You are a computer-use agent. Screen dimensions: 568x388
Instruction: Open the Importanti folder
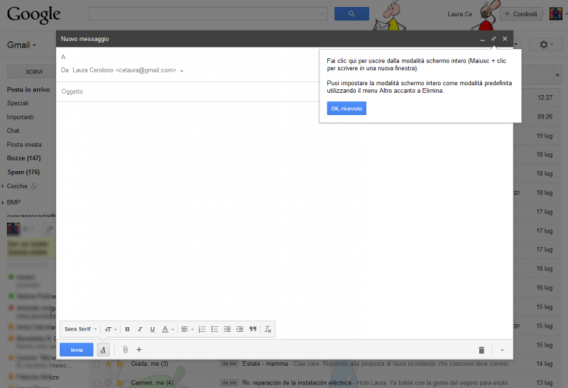(x=20, y=117)
